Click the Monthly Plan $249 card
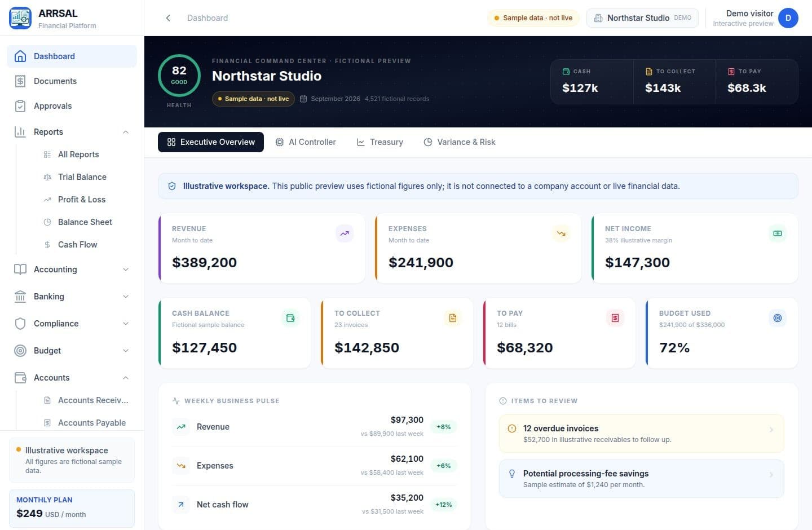 (72, 509)
